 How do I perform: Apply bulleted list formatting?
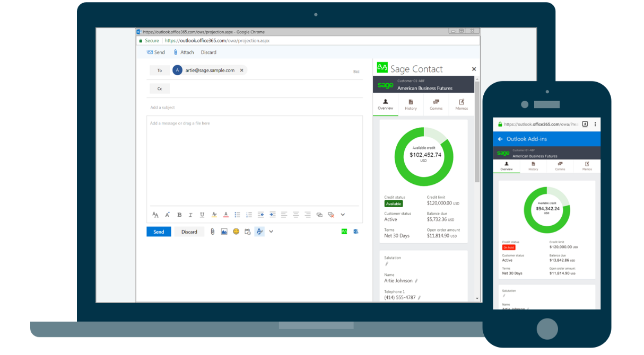click(x=238, y=215)
